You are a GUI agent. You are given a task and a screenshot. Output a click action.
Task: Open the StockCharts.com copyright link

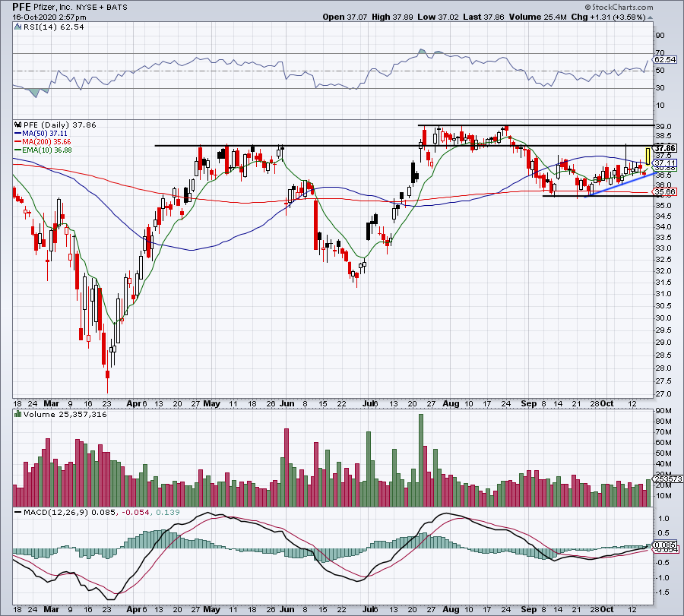pos(619,7)
